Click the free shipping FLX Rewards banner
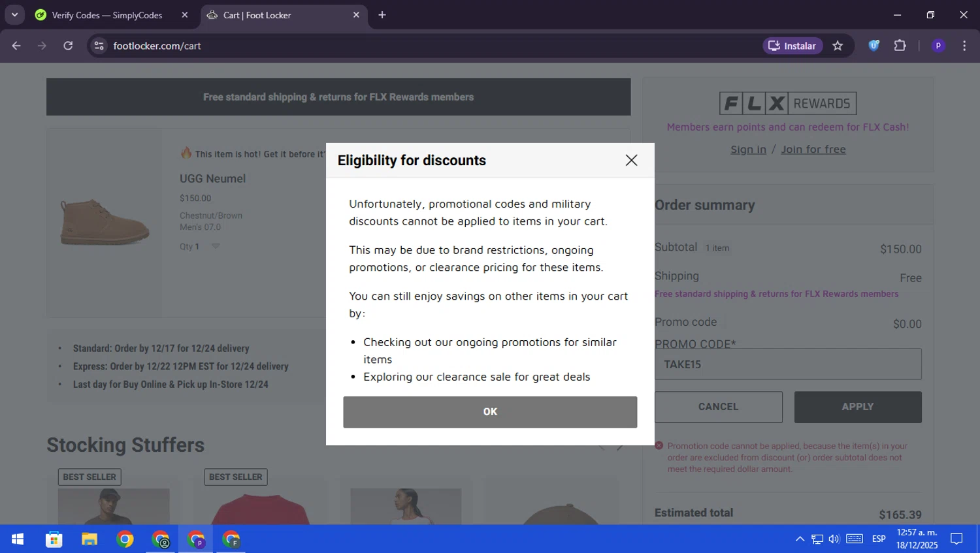The height and width of the screenshot is (553, 980). tap(338, 97)
